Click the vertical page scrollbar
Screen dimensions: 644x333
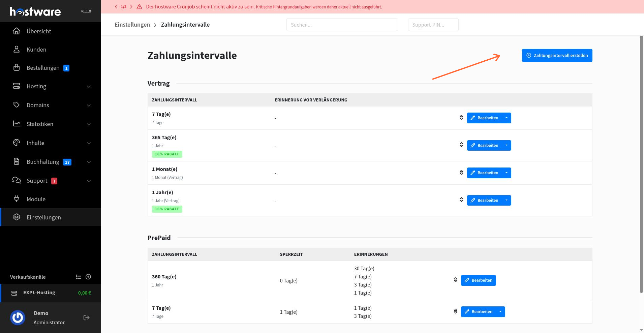642,164
